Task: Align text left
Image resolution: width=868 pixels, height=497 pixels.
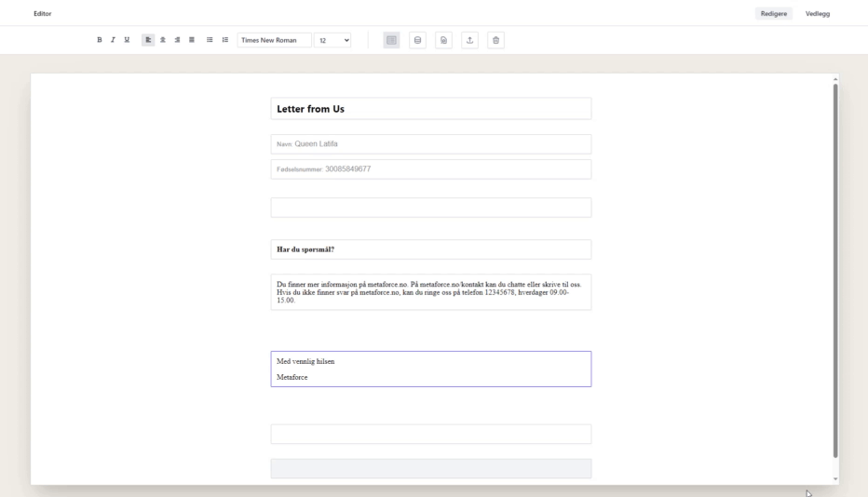Action: (148, 40)
